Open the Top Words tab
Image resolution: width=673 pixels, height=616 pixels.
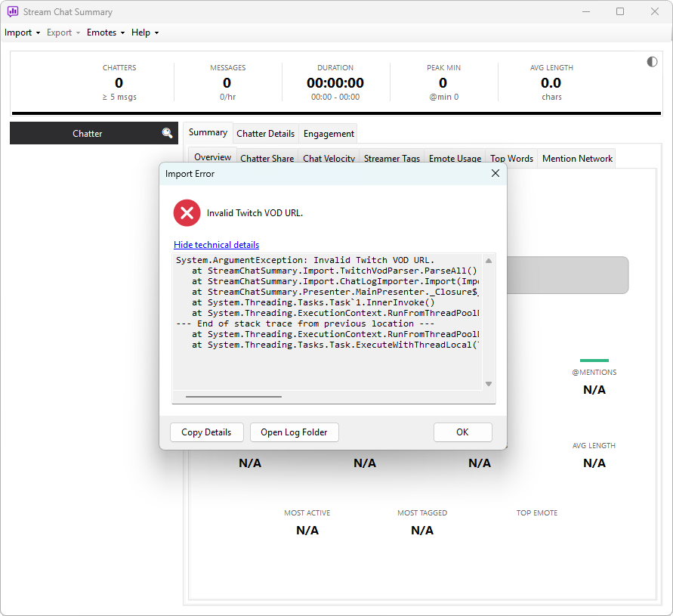tap(511, 159)
